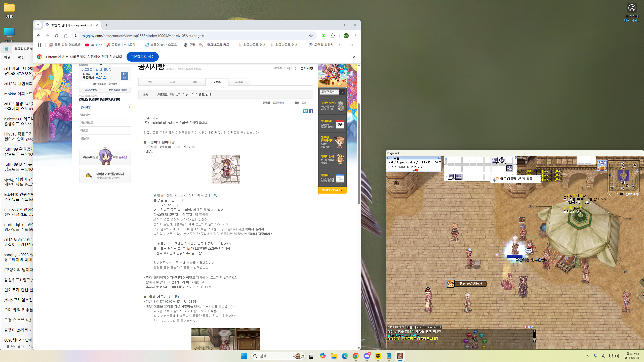This screenshot has width=644, height=362.
Task: Open Chrome apps grid shortcut
Action: (x=39, y=45)
